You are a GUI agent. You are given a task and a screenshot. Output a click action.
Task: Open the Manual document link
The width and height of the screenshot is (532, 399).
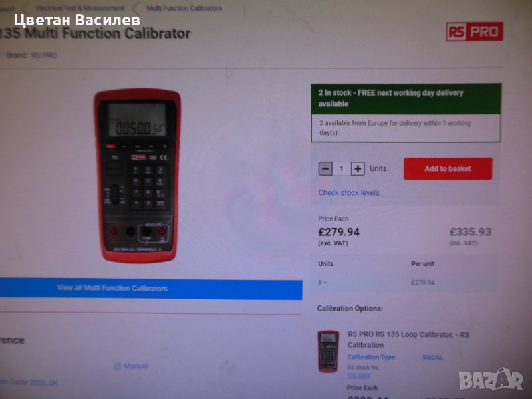tap(136, 366)
